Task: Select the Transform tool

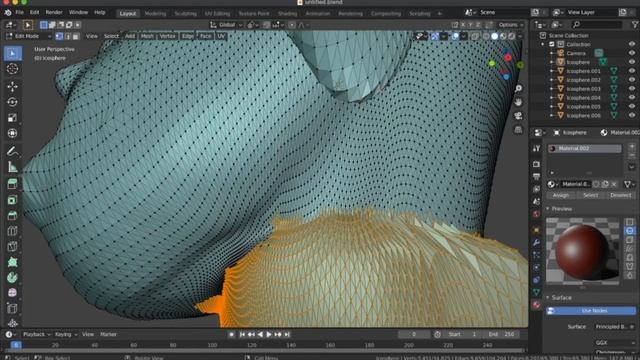Action: coord(12,133)
